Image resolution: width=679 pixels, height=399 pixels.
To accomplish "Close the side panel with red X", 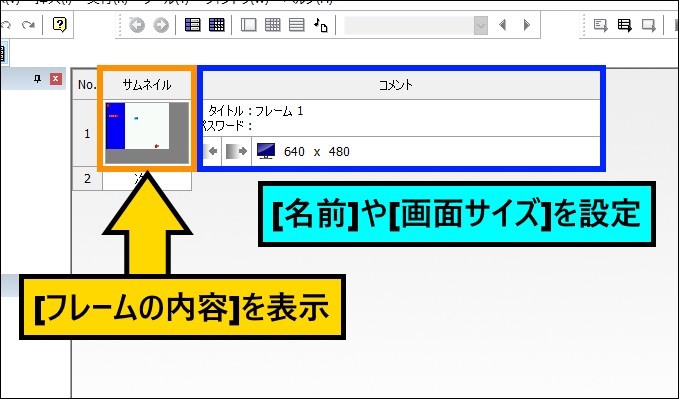I will [x=56, y=79].
